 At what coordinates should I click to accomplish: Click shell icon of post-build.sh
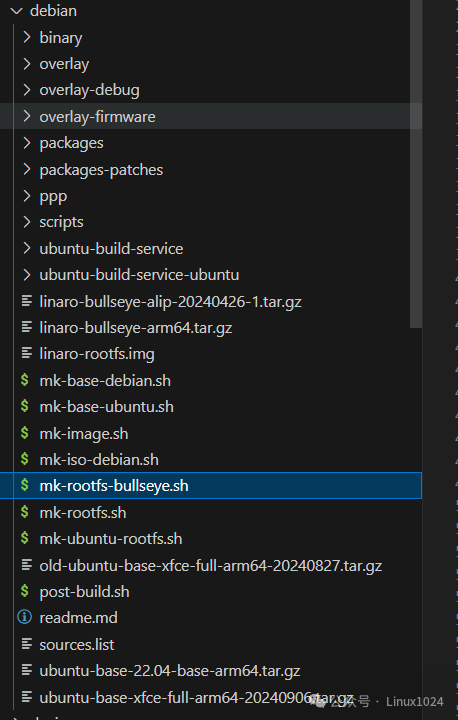pos(25,591)
